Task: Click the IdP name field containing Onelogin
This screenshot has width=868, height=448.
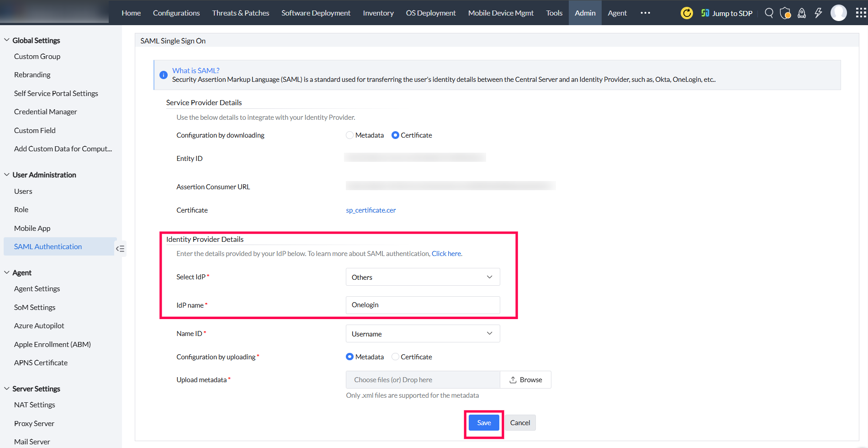Action: [x=423, y=305]
